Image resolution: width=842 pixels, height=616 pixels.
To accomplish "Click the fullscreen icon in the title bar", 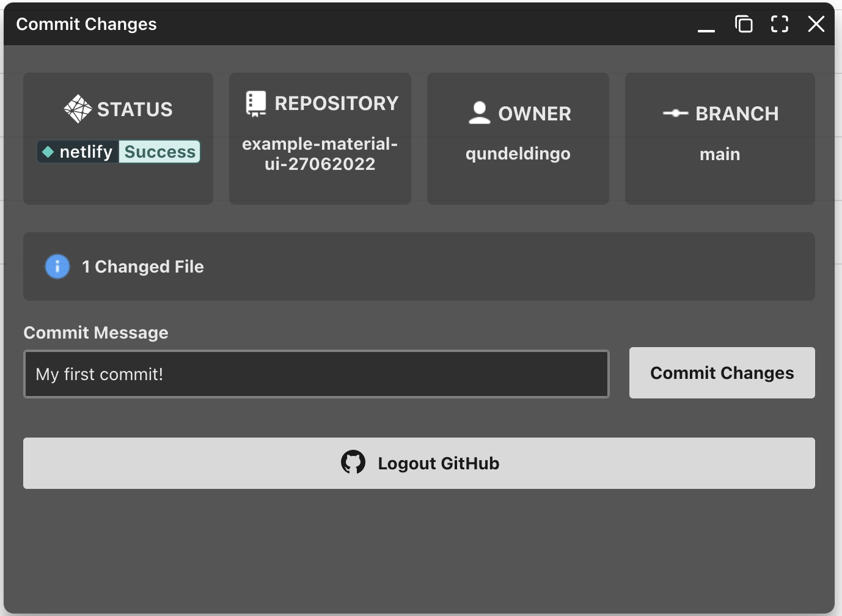I will (780, 24).
